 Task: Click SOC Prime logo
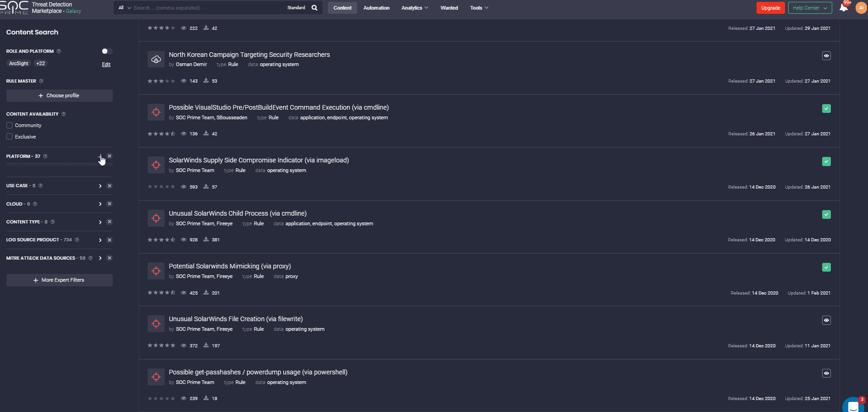pos(14,8)
